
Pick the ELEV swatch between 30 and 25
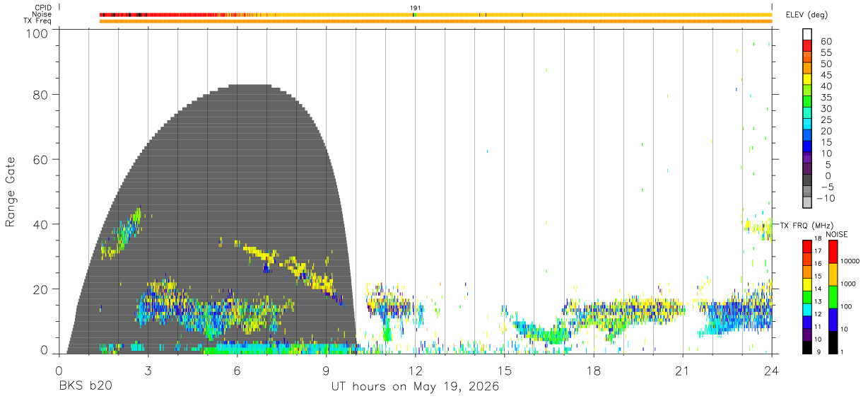(x=807, y=114)
